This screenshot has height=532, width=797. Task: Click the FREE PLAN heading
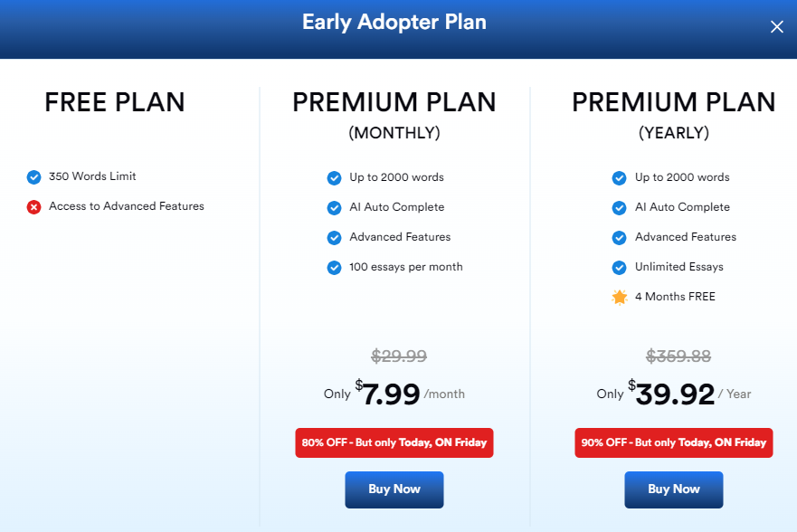click(x=115, y=102)
